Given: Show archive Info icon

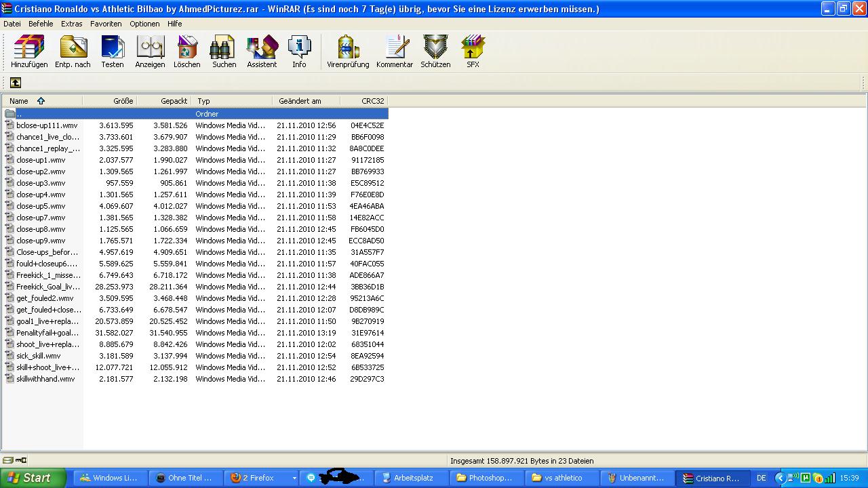Looking at the screenshot, I should click(x=299, y=52).
